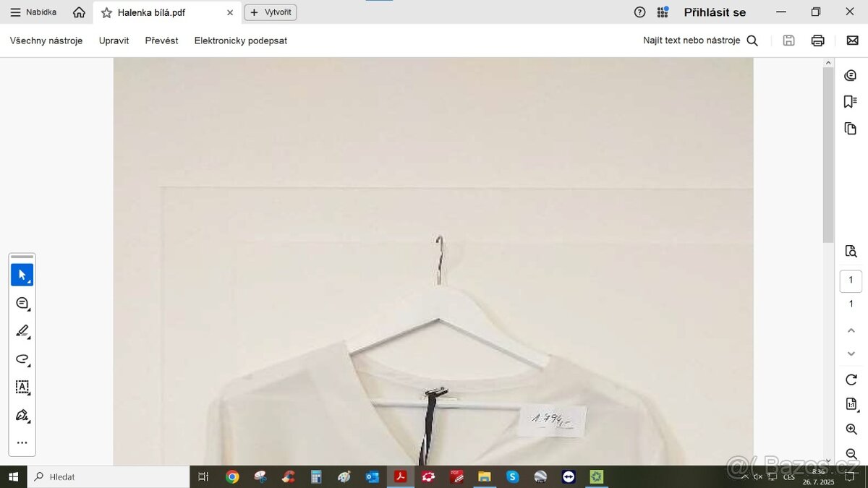Open File Explorer from the taskbar
868x488 pixels.
484,476
